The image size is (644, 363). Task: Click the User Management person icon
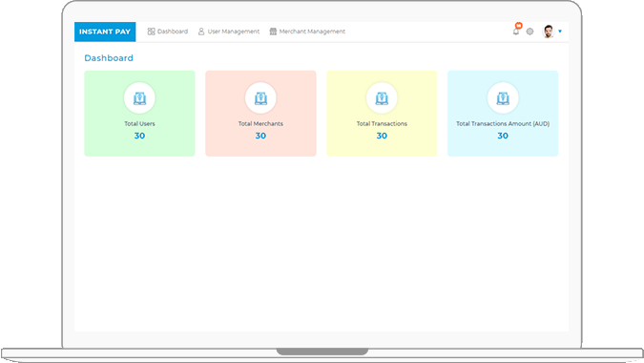tap(201, 32)
